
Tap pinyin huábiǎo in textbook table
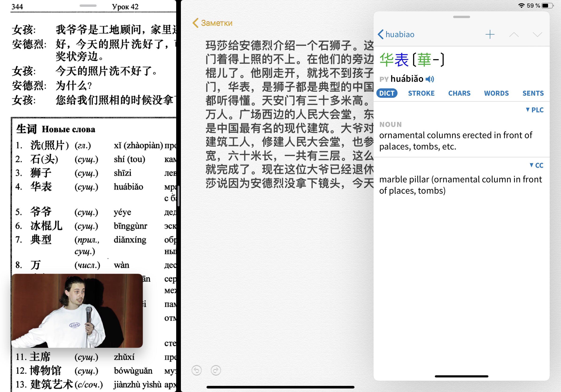coord(129,187)
